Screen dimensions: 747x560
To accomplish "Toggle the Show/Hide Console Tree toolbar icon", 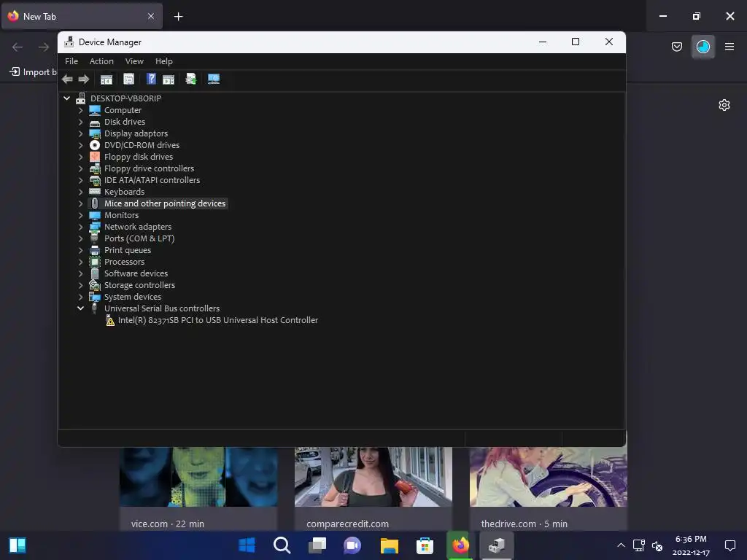I will [x=107, y=79].
